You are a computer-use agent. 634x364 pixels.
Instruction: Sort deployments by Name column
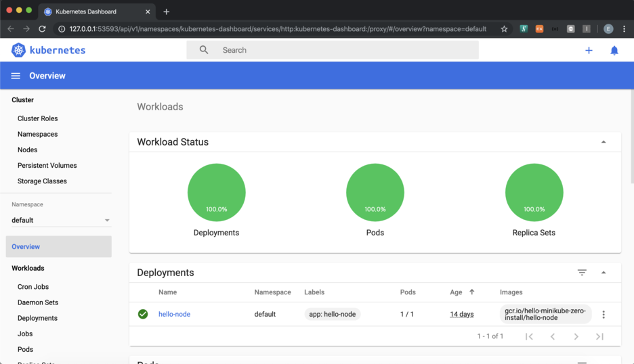click(x=167, y=292)
